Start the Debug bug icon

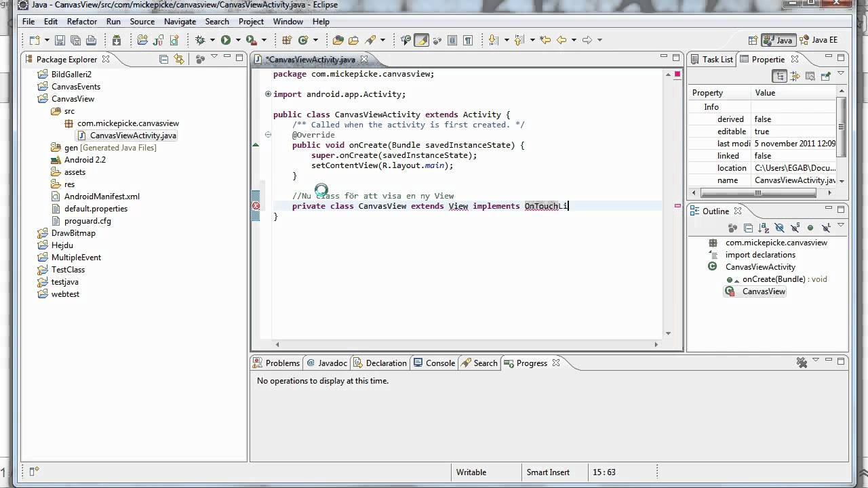pos(200,40)
